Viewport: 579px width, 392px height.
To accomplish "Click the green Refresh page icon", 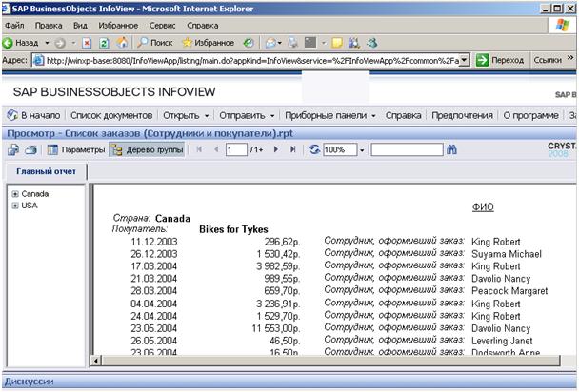I will 104,44.
